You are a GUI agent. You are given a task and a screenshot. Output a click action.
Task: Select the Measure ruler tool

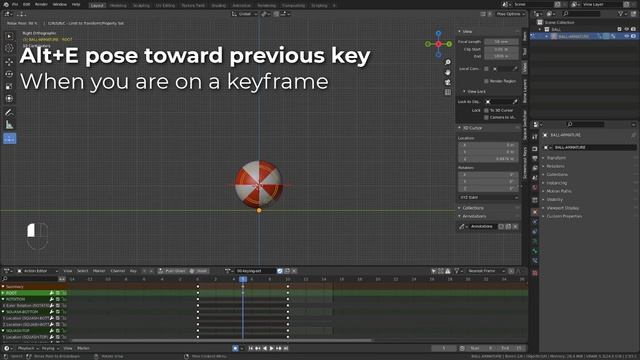(x=9, y=125)
